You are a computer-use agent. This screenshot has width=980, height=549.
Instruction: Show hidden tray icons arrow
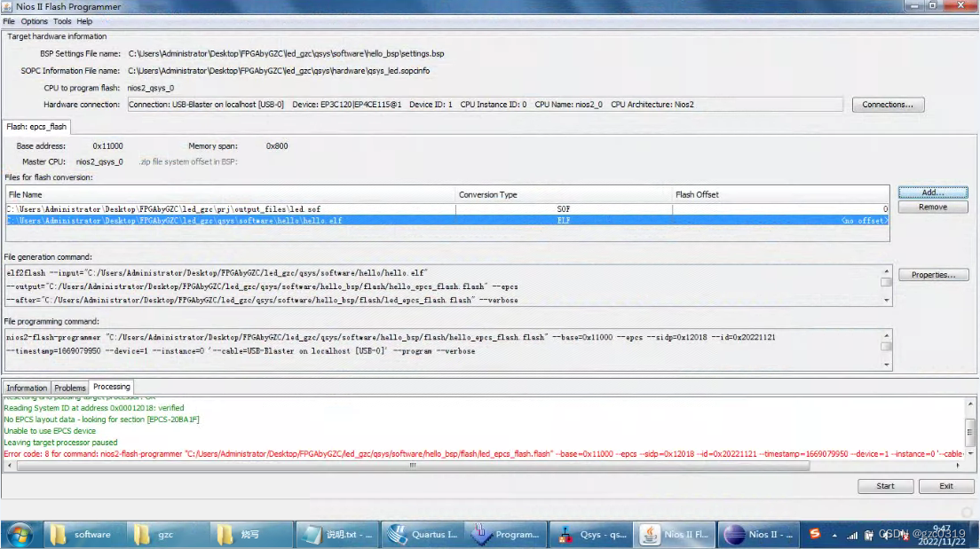coord(834,536)
